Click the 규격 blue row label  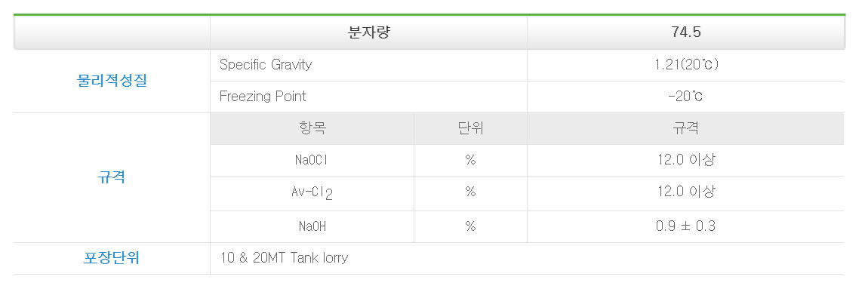coord(112,177)
